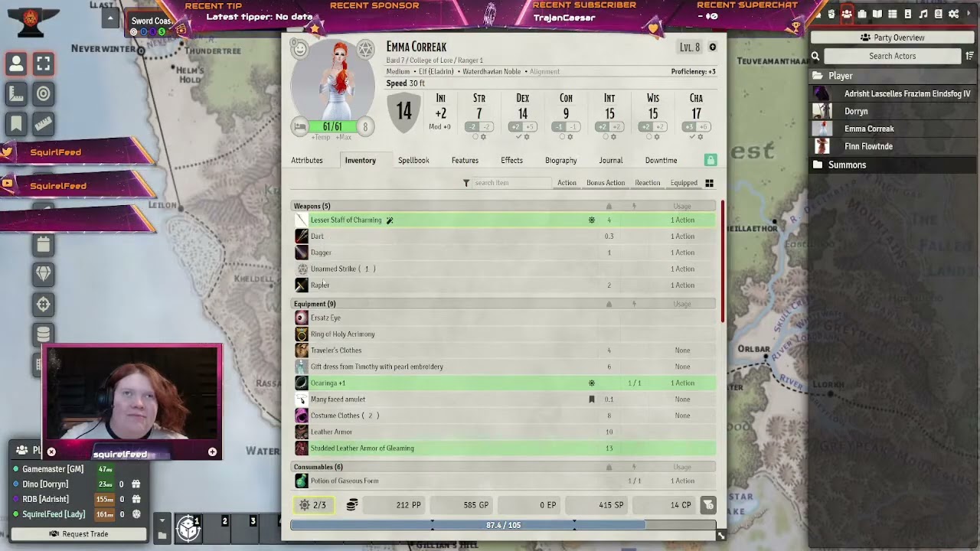
Task: Open Charisma ability configuration gear
Action: click(x=700, y=137)
